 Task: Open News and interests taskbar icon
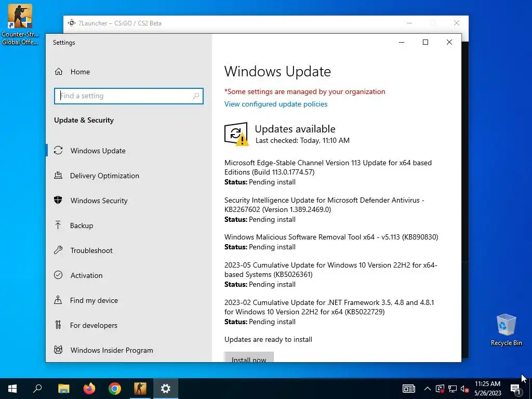pyautogui.click(x=408, y=389)
